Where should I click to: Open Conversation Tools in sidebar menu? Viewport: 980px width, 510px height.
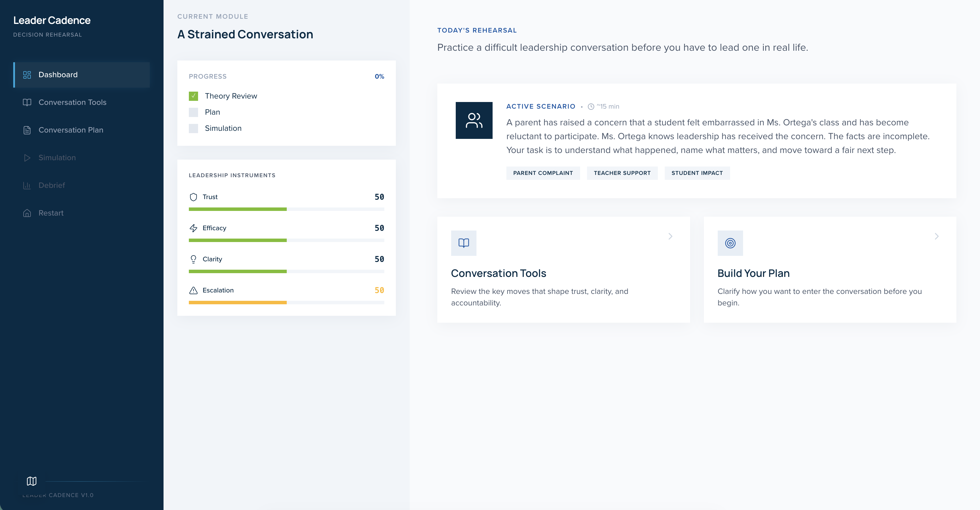click(81, 103)
